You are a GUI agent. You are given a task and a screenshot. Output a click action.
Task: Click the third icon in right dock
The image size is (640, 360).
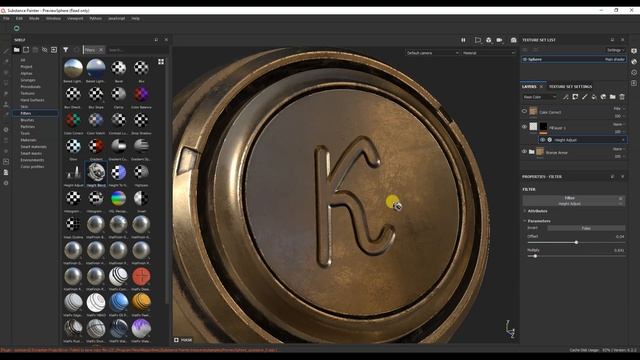634,72
